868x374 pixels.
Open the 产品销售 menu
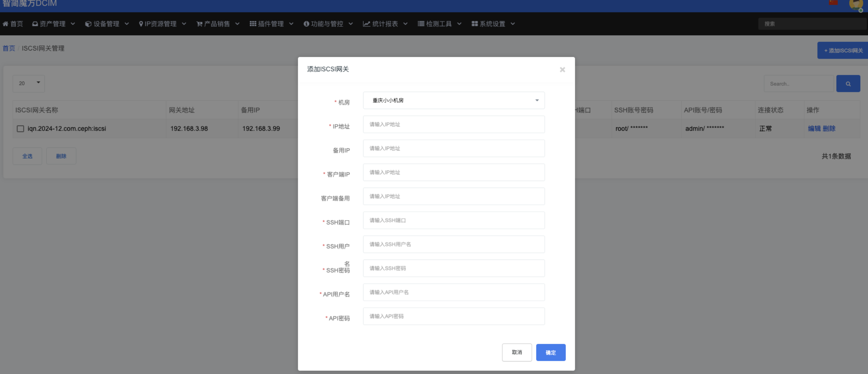[218, 24]
